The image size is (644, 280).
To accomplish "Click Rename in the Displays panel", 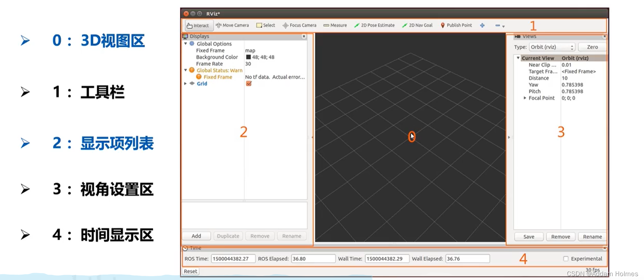I will tap(292, 236).
